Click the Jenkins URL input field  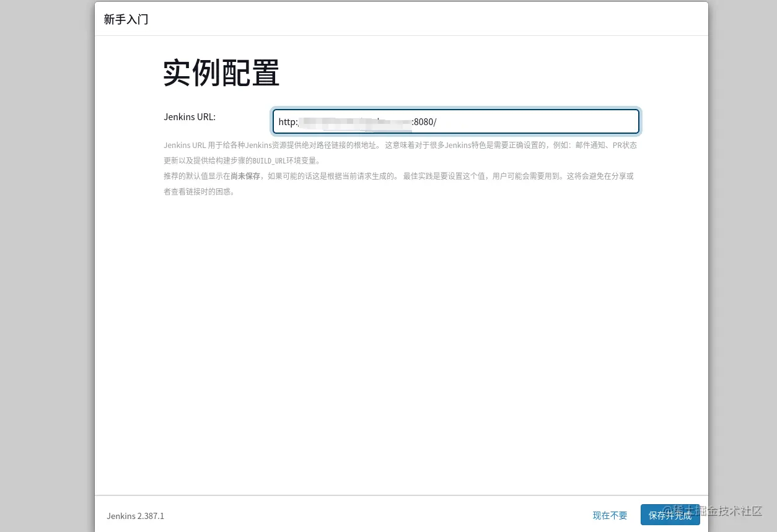pos(456,121)
